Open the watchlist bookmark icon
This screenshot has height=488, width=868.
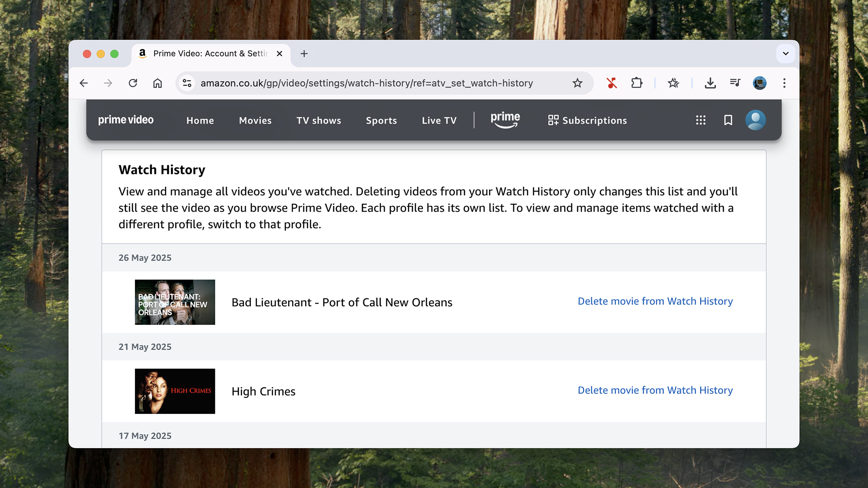(x=728, y=120)
